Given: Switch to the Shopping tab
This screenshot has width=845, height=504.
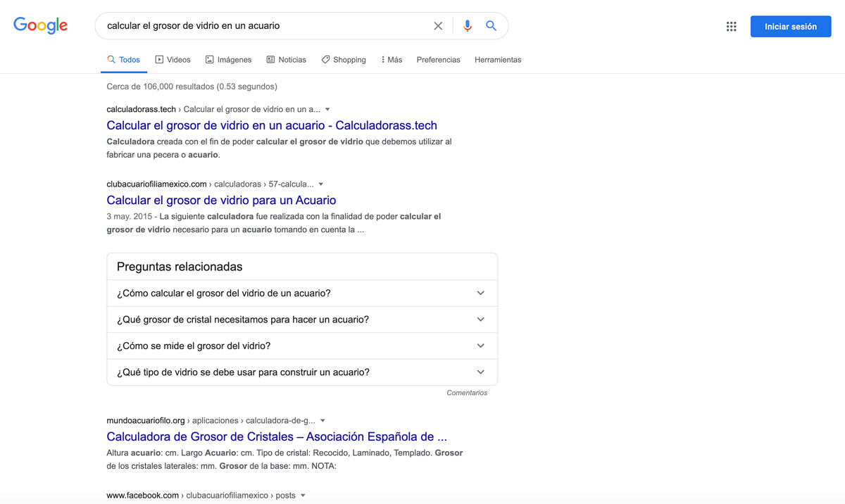Looking at the screenshot, I should pos(344,60).
